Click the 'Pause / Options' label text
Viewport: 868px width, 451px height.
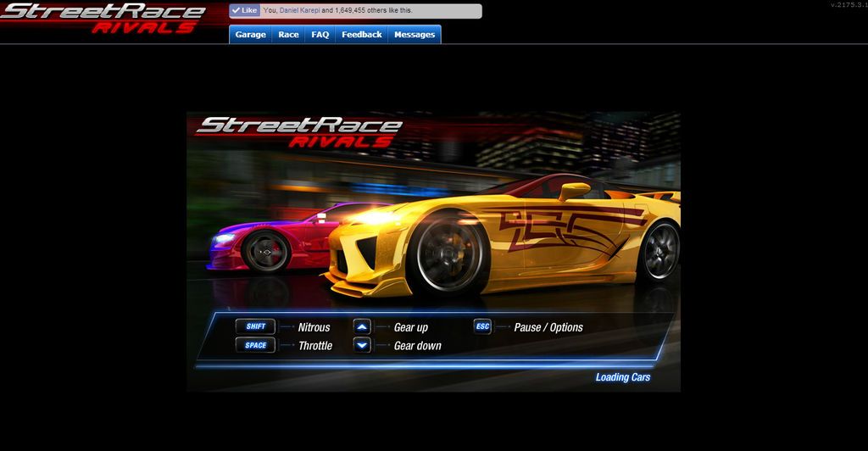point(548,327)
